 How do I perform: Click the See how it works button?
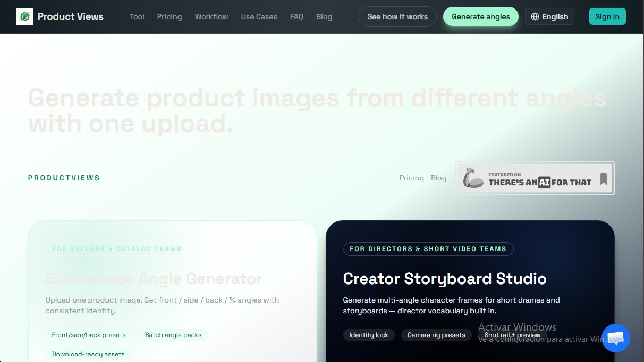pos(397,16)
